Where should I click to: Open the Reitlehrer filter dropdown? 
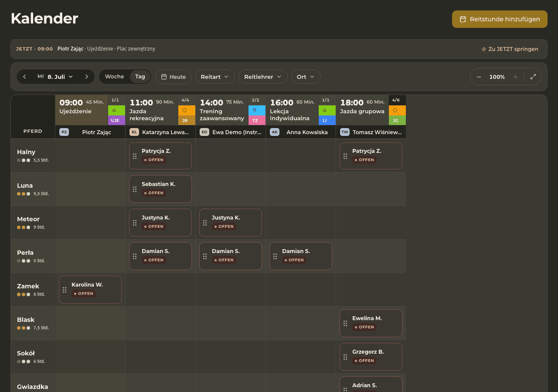click(x=263, y=77)
